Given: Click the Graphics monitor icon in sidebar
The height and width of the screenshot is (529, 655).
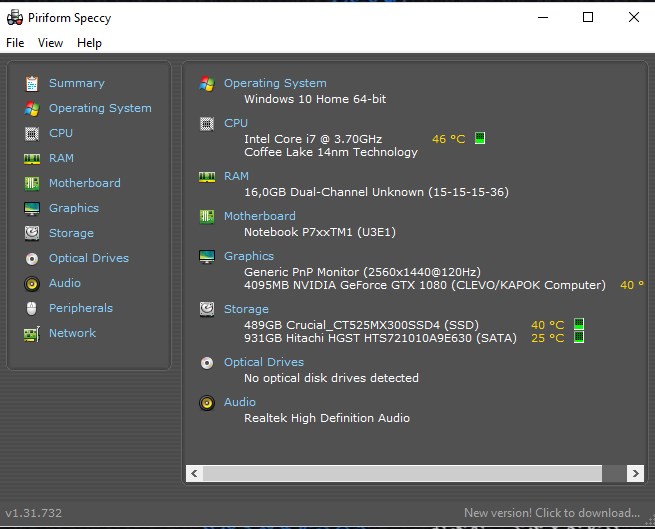Looking at the screenshot, I should point(32,208).
